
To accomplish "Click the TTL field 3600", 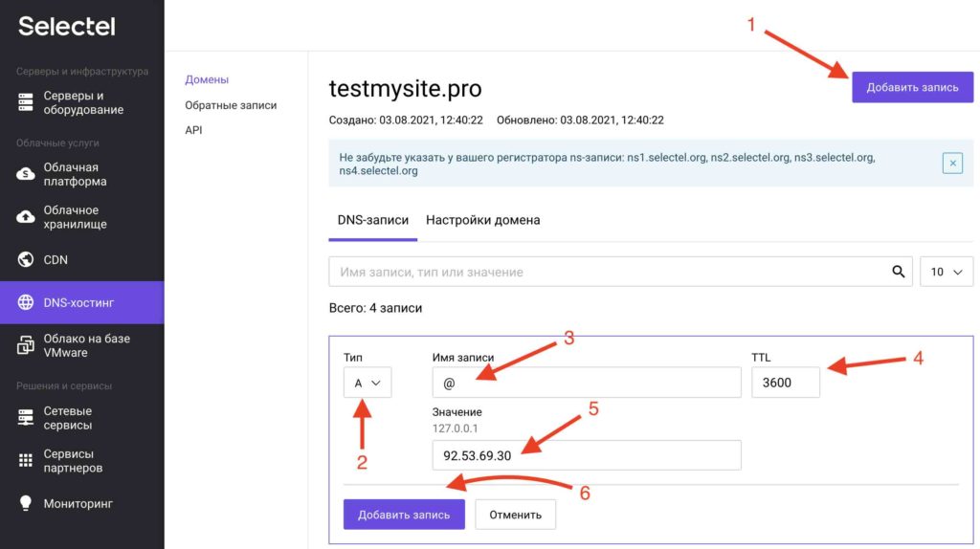I will (785, 383).
